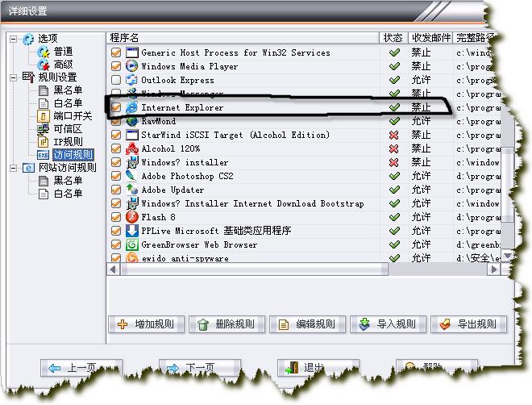Sort by the 状态 column header
The image size is (532, 405).
click(393, 38)
